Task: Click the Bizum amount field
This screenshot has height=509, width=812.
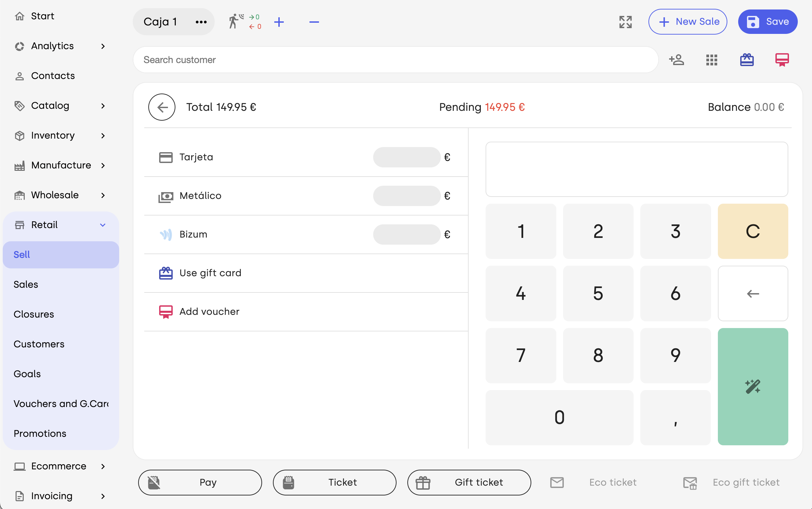Action: point(407,235)
